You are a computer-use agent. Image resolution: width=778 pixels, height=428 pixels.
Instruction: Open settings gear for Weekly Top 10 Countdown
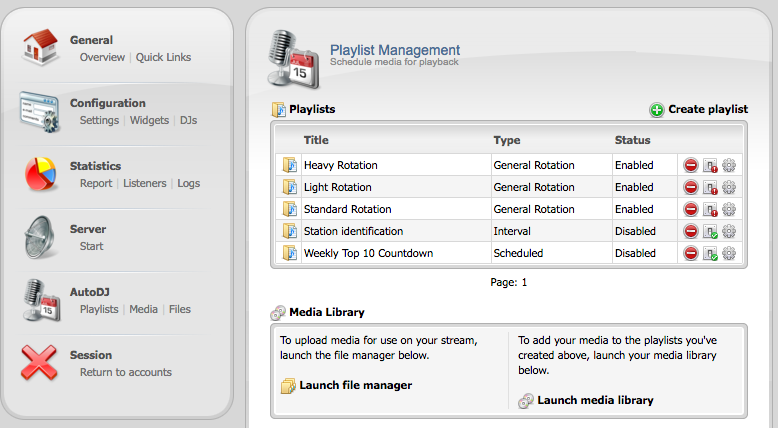click(x=729, y=253)
